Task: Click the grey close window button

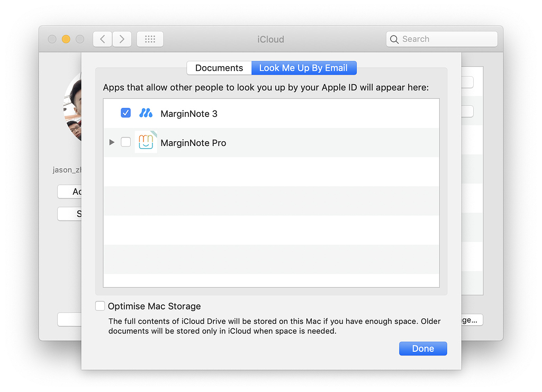Action: pos(52,39)
